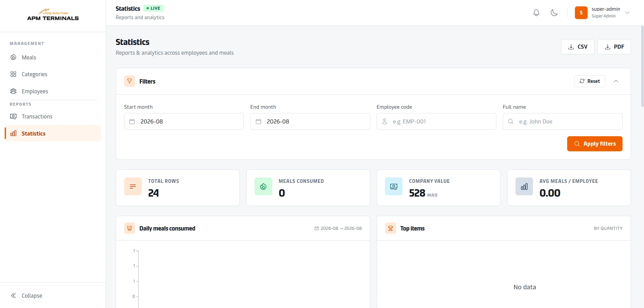This screenshot has height=308, width=644.
Task: Open the notifications bell
Action: [x=536, y=13]
